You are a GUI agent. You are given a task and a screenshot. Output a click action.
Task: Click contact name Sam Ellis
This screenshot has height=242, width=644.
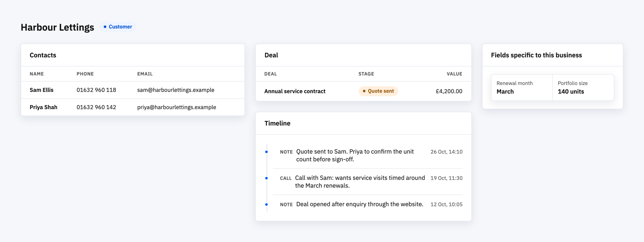tap(42, 90)
